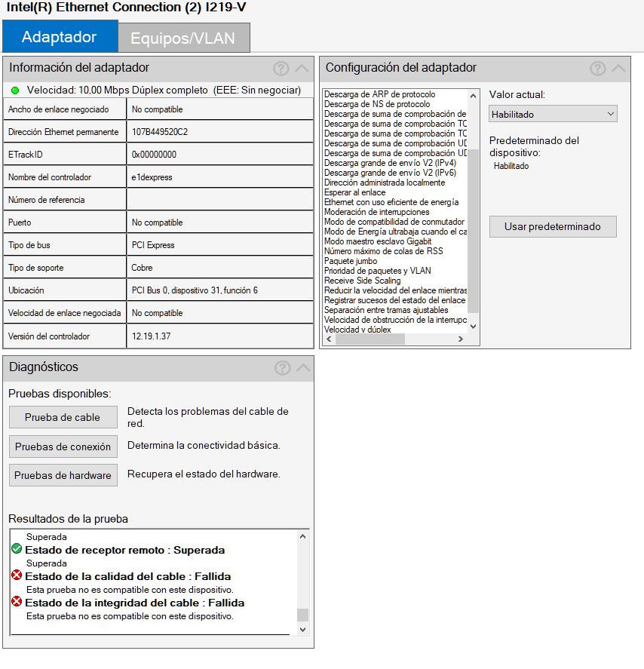Click Estado de receptor remoto result

point(125,550)
